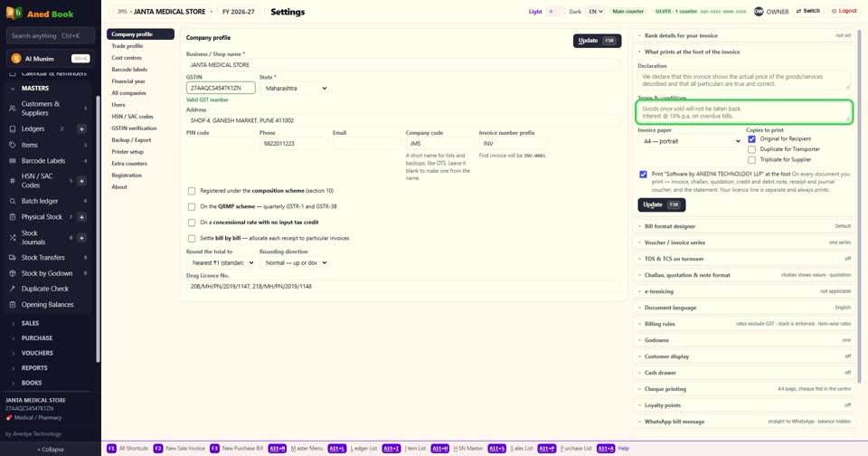Click the Al Munim assistant avatar icon
Screen dimensions: 868x456
pos(16,58)
